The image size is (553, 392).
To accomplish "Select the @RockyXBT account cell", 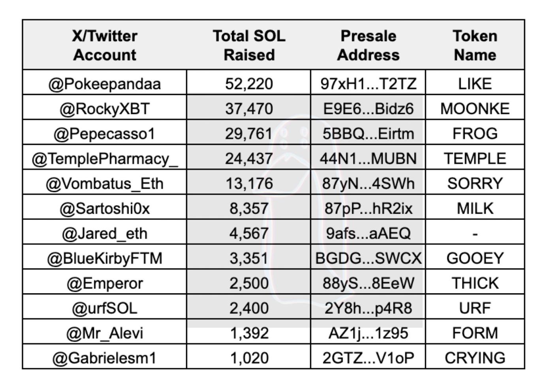I will point(105,109).
